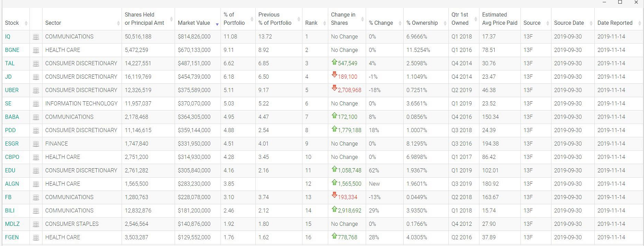This screenshot has height=246, width=644.
Task: Open the FGEN stock link
Action: pyautogui.click(x=12, y=238)
